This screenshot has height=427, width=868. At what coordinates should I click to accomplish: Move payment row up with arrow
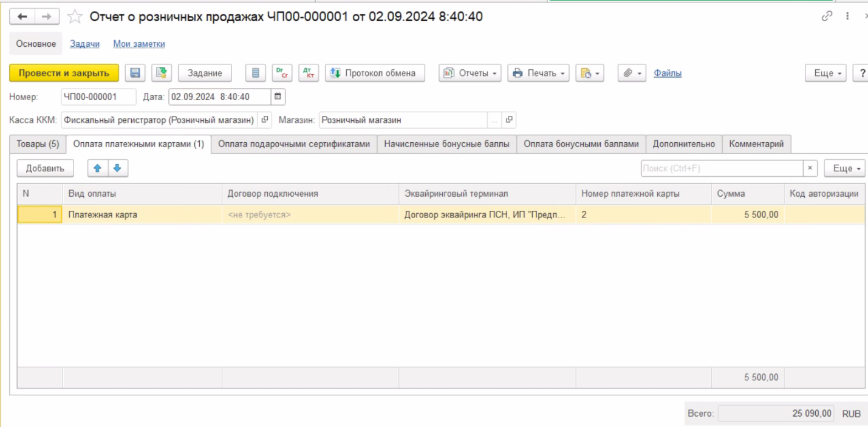[97, 168]
